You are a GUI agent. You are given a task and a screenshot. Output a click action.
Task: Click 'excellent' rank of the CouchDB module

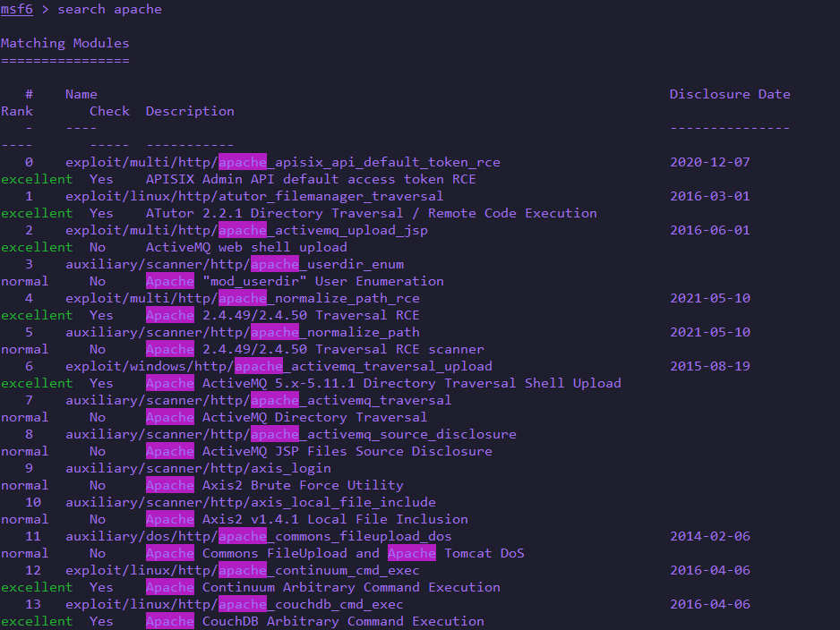(x=37, y=621)
